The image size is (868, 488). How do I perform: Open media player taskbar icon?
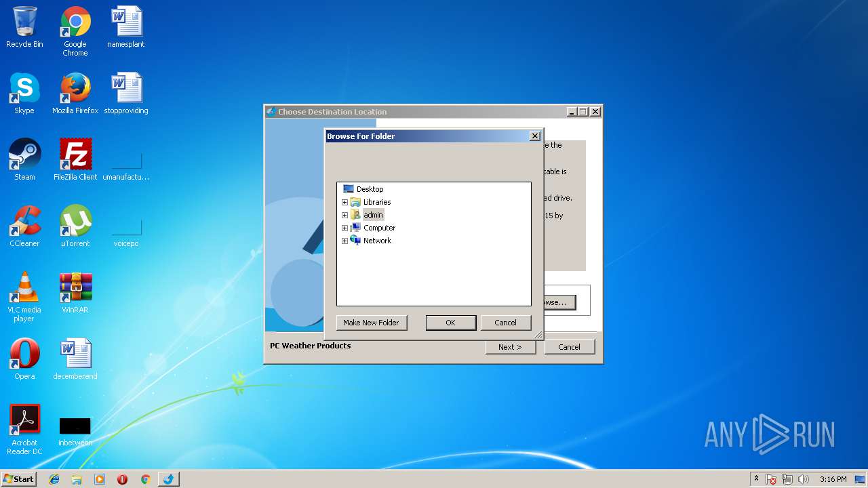(100, 479)
